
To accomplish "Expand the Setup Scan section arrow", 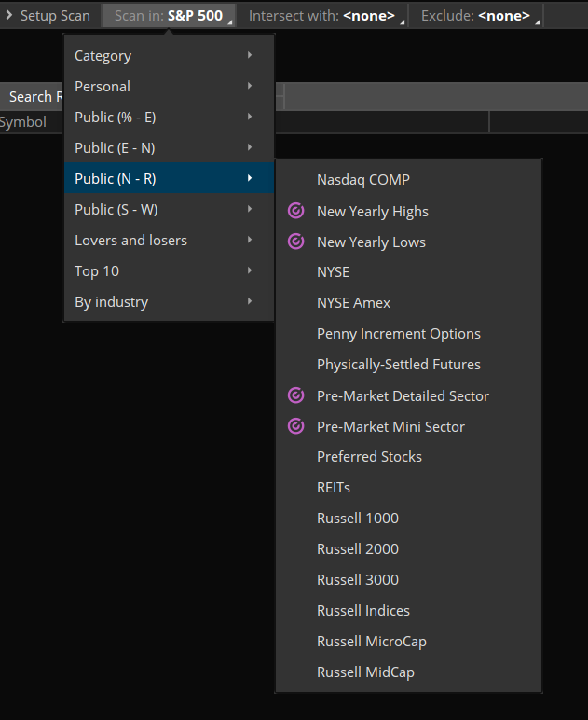I will 9,16.
